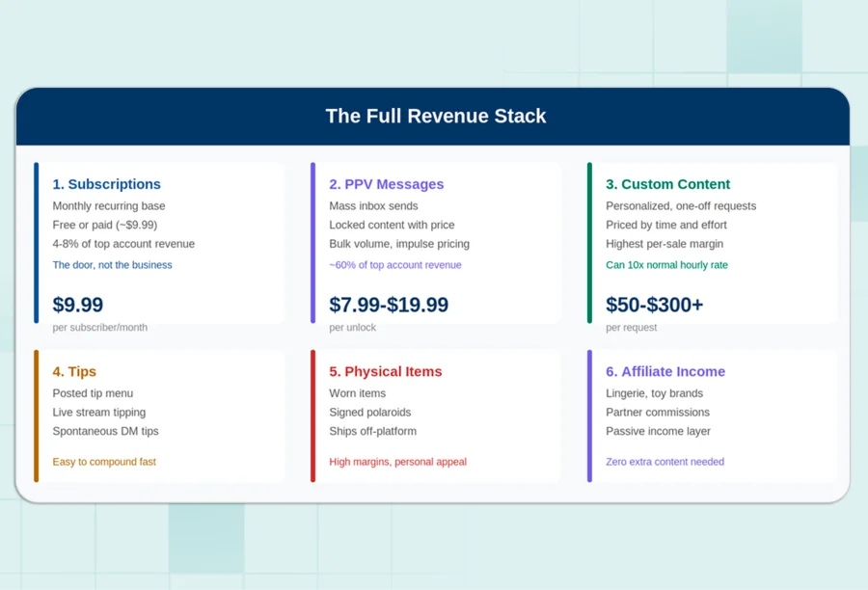This screenshot has height=590, width=868.
Task: Select 'Spontaneous DM tips' line
Action: tap(106, 431)
